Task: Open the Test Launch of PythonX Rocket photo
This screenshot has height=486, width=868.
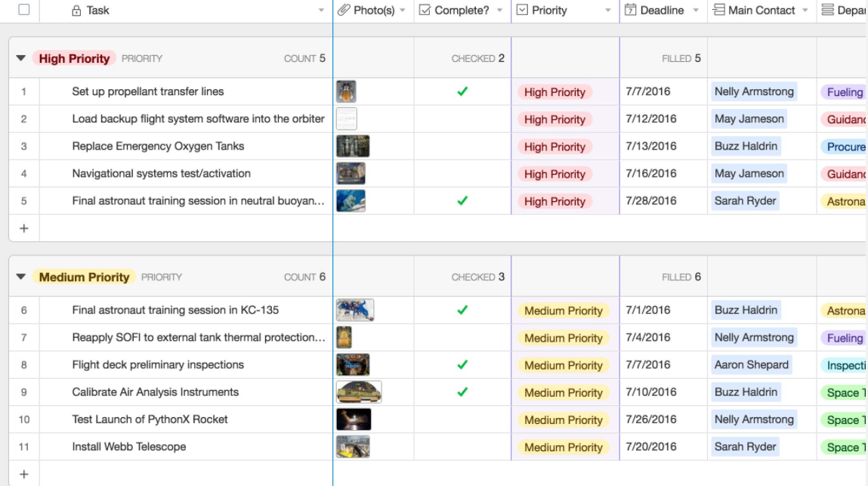Action: [x=354, y=419]
